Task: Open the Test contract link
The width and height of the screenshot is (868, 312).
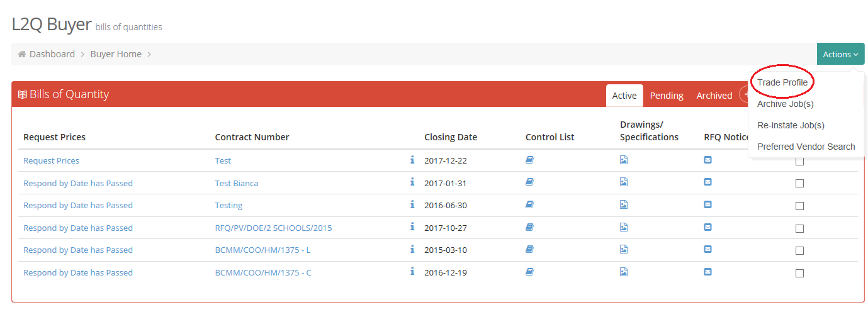Action: pos(223,160)
